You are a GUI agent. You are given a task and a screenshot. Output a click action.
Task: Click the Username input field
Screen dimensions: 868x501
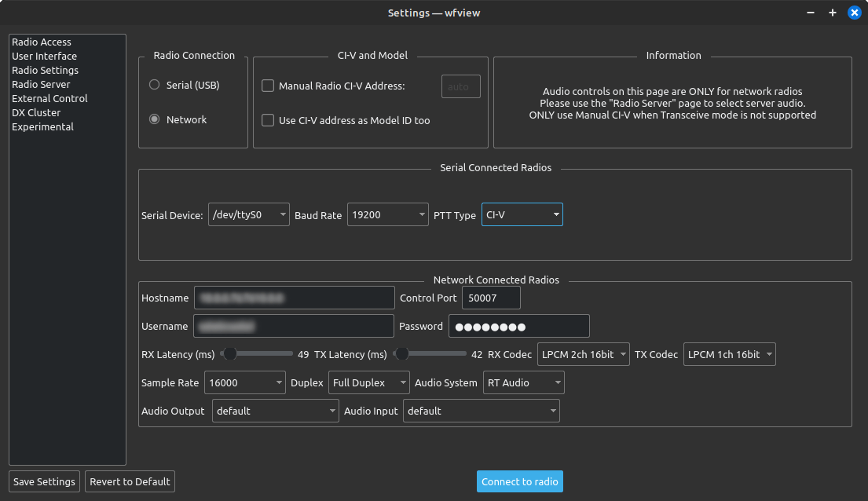click(x=294, y=326)
